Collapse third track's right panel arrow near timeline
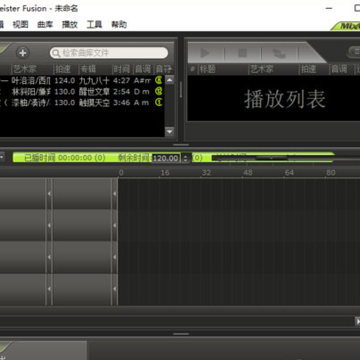This screenshot has height=360, width=360. click(114, 257)
